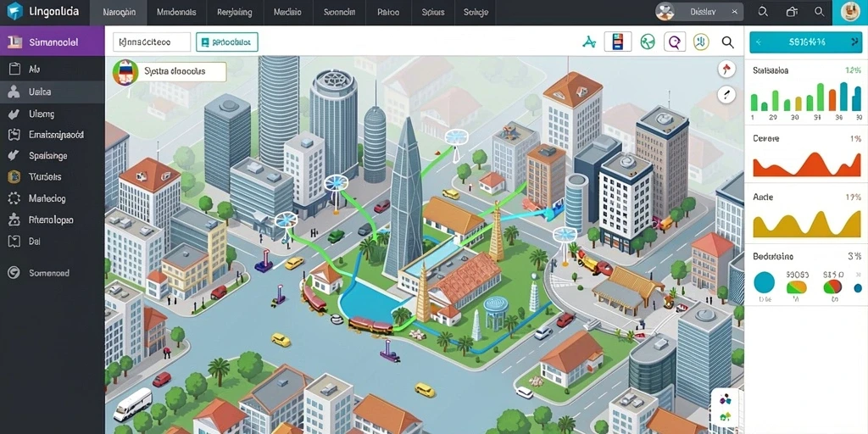Click the large teal circle swatch in bottom panel
Screen dimensions: 868x434
(x=765, y=282)
